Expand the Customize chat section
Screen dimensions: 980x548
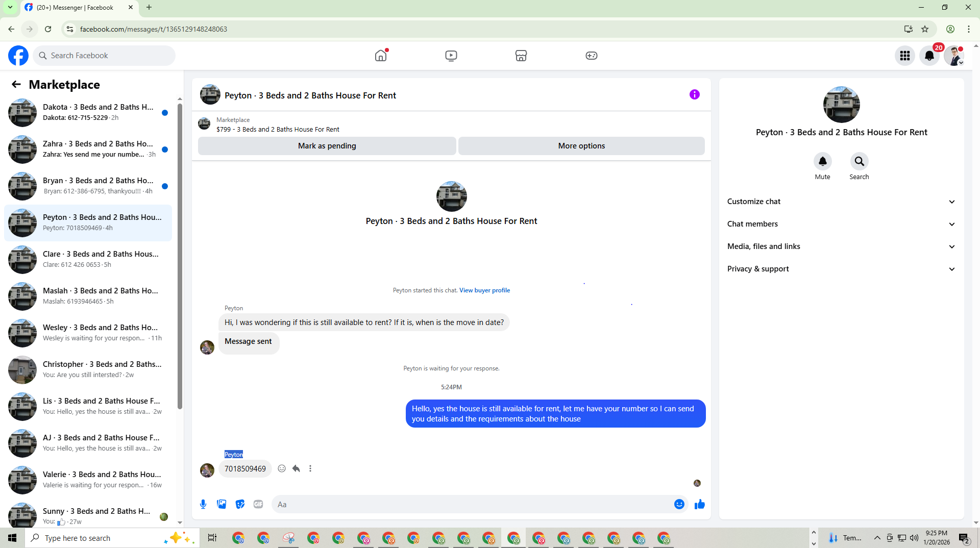841,202
